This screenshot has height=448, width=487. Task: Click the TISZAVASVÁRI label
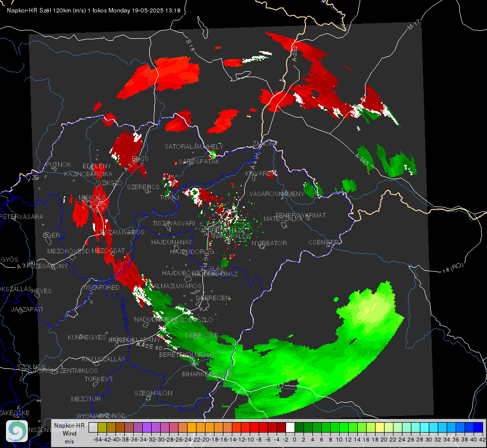click(x=174, y=223)
